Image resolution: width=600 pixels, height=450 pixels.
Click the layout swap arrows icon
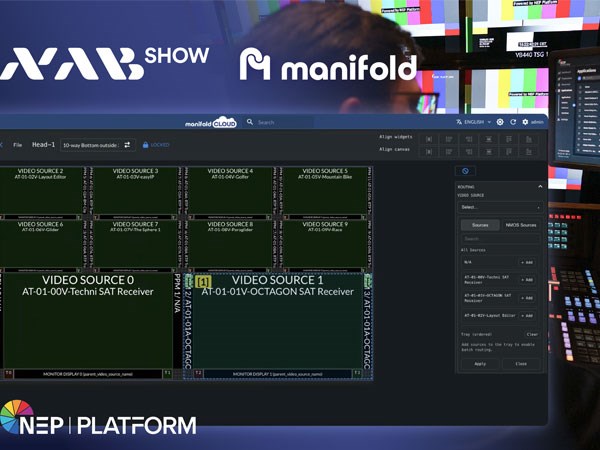pos(127,145)
